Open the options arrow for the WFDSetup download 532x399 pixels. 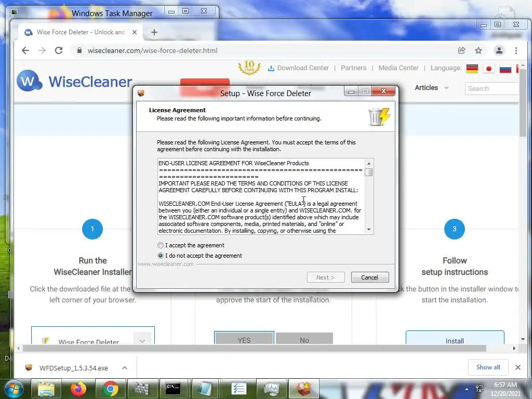coord(125,368)
